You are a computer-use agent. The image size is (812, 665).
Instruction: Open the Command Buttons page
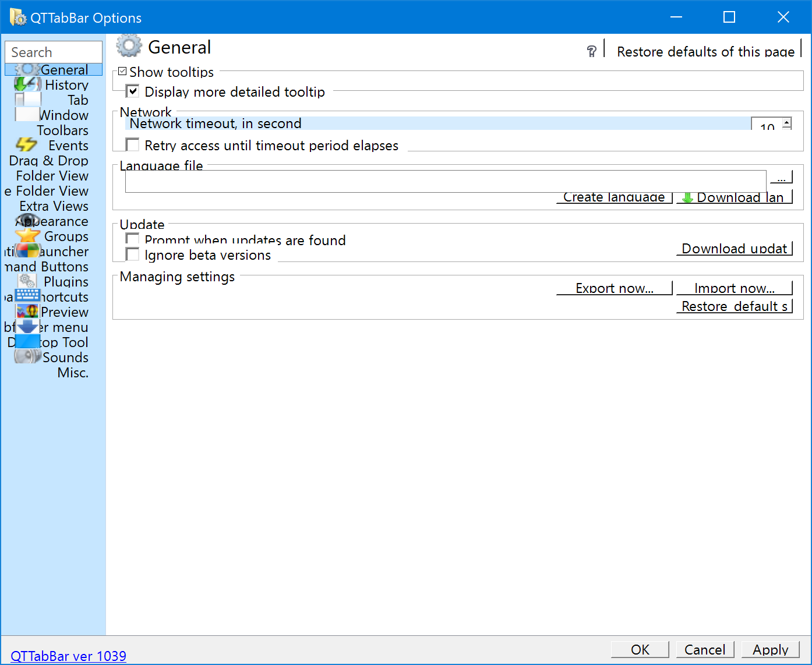47,267
